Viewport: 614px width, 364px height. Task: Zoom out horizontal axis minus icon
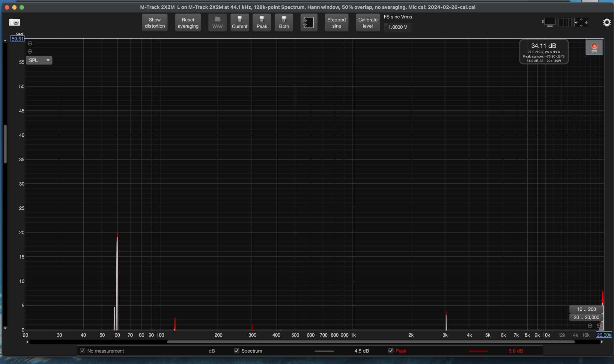590,326
